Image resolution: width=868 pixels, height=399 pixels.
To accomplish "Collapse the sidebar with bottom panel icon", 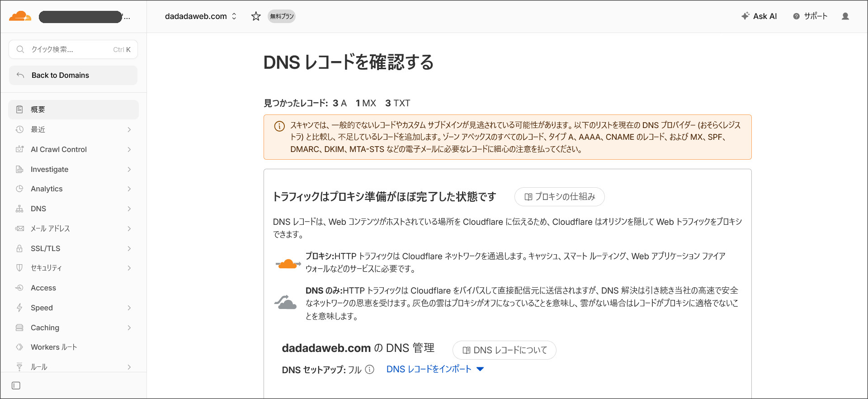I will [16, 385].
